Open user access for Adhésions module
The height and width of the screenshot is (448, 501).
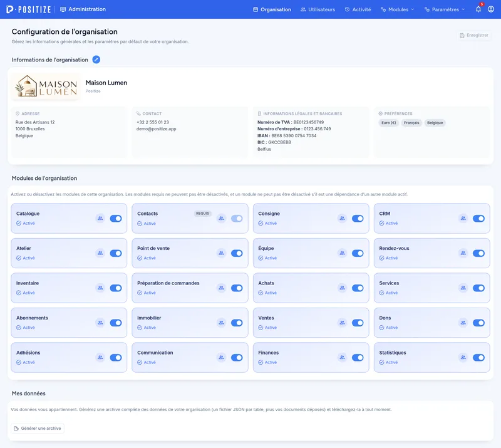tap(100, 358)
